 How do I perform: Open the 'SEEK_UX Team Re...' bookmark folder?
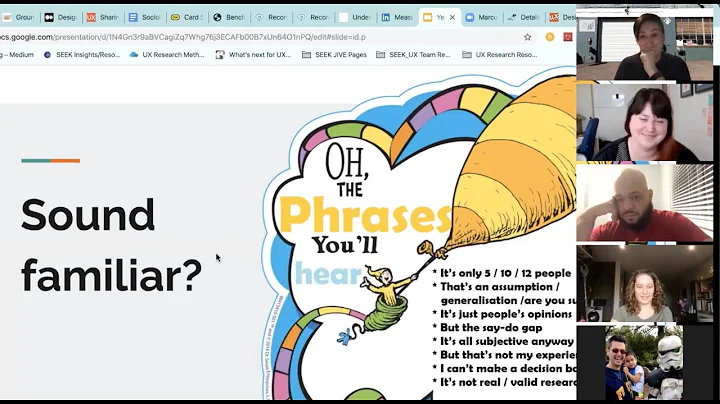(413, 55)
